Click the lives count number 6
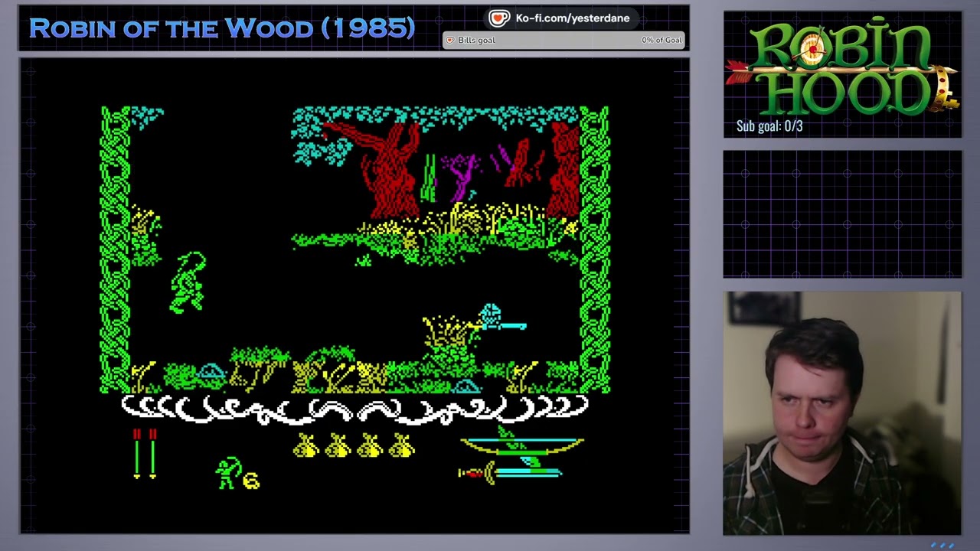Viewport: 980px width, 551px height. tap(251, 480)
